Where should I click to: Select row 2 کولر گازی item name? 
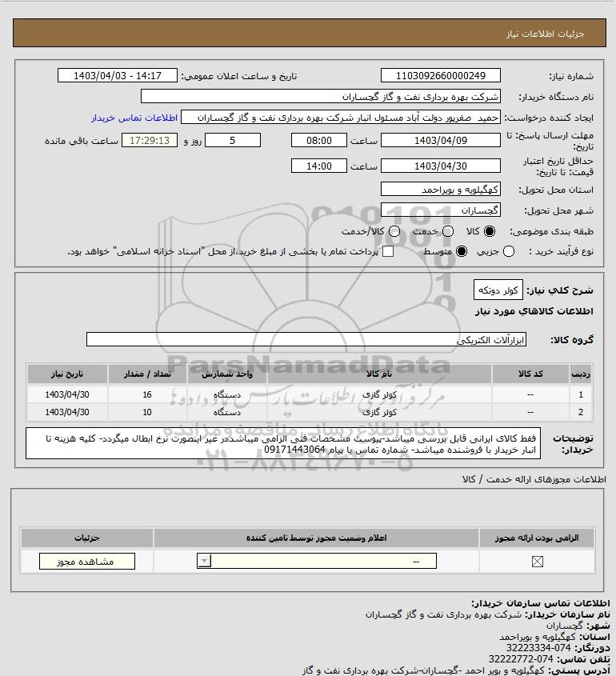(379, 412)
